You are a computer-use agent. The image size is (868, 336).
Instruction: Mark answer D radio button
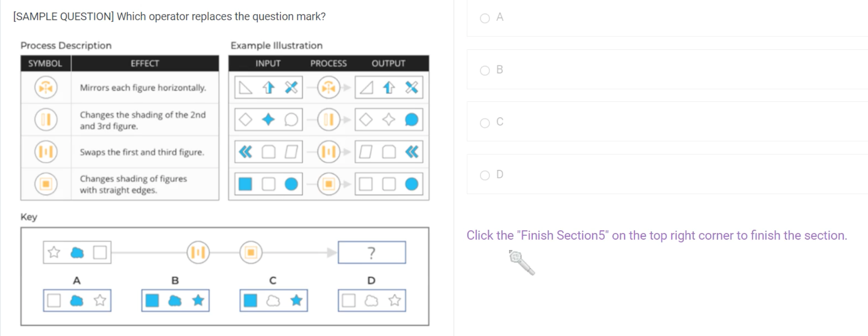tap(485, 175)
